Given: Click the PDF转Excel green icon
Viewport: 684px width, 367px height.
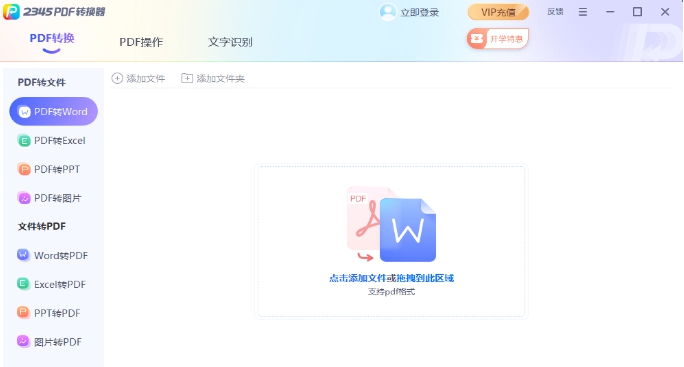Looking at the screenshot, I should (x=24, y=141).
